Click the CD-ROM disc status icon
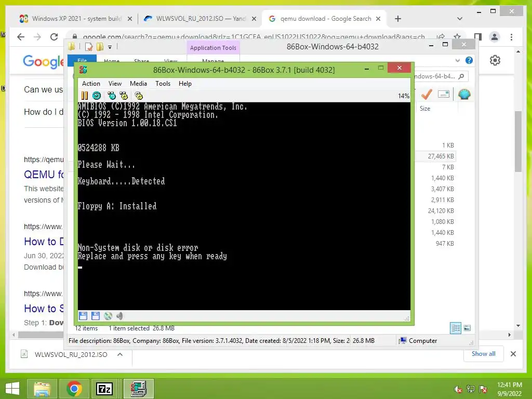 coord(108,316)
